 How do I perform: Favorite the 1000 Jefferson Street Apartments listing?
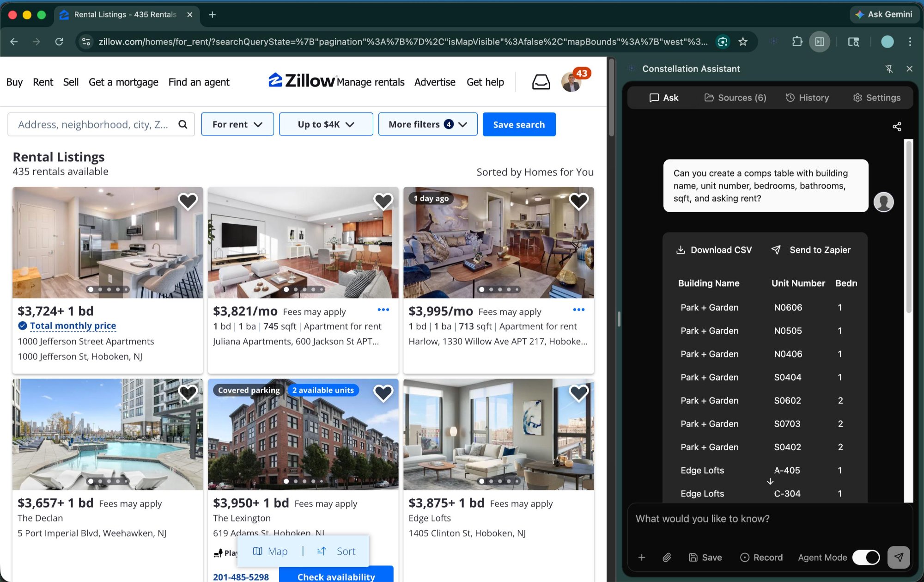(188, 201)
